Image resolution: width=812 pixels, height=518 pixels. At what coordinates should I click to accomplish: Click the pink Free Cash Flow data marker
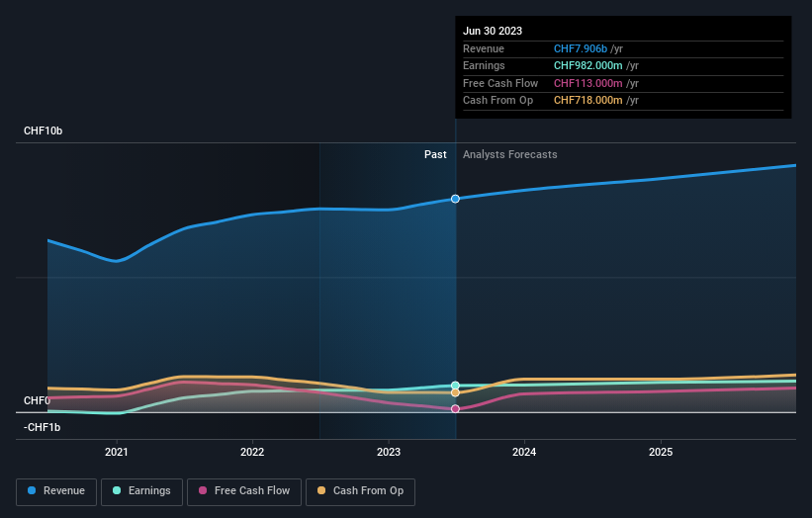[455, 409]
